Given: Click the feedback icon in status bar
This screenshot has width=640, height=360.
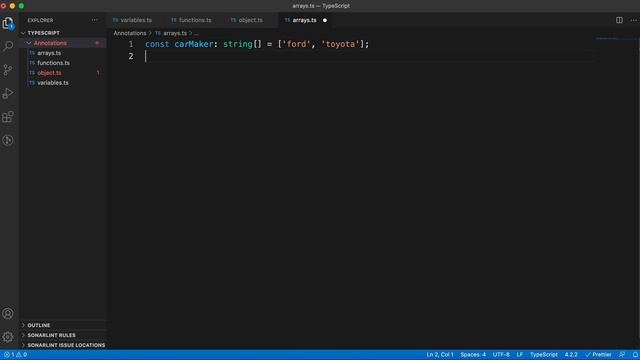Looking at the screenshot, I should (622, 355).
